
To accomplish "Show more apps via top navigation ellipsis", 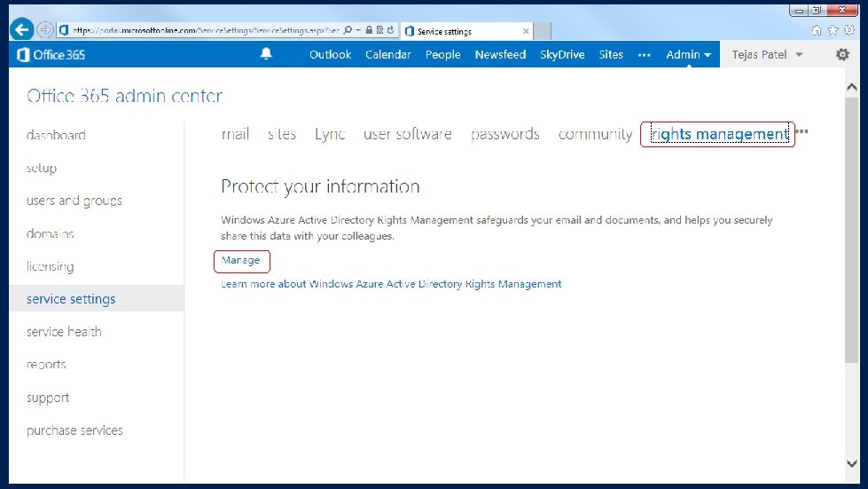I will point(645,55).
